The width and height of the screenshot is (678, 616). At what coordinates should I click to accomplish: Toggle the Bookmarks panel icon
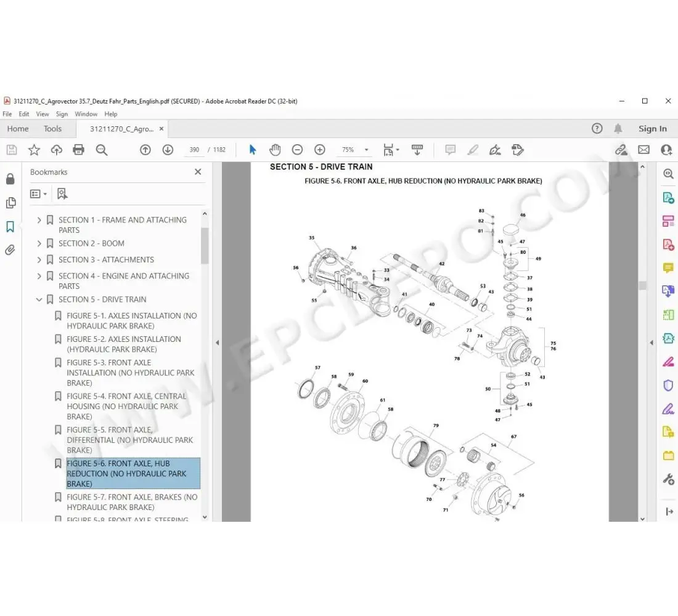10,227
